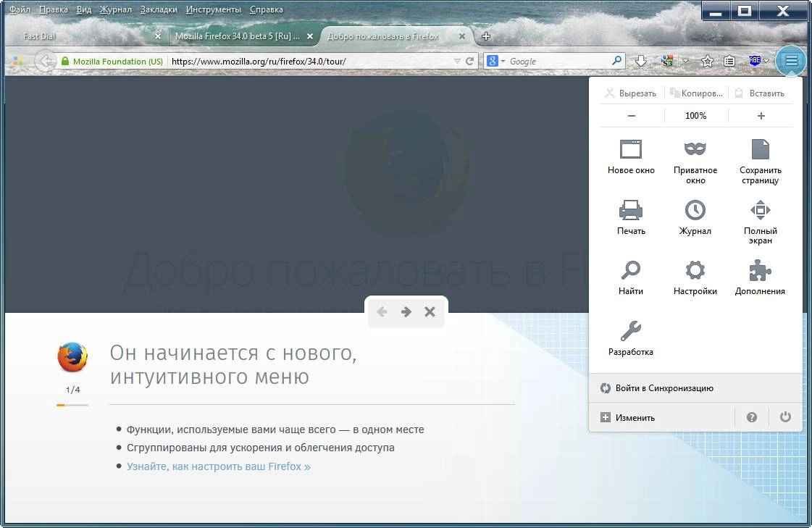
Task: Open the Инструменты menu
Action: coord(214,9)
